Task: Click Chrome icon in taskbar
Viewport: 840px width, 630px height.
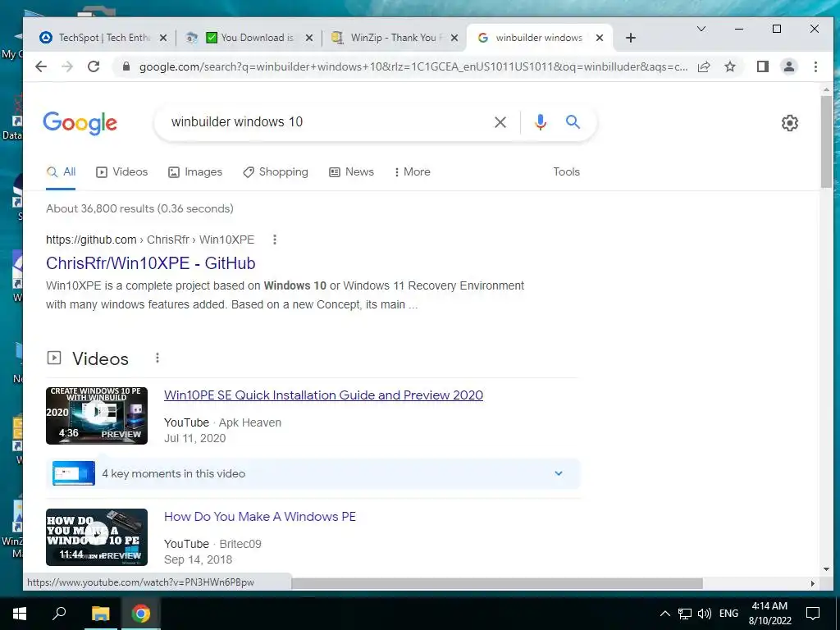Action: pyautogui.click(x=140, y=614)
